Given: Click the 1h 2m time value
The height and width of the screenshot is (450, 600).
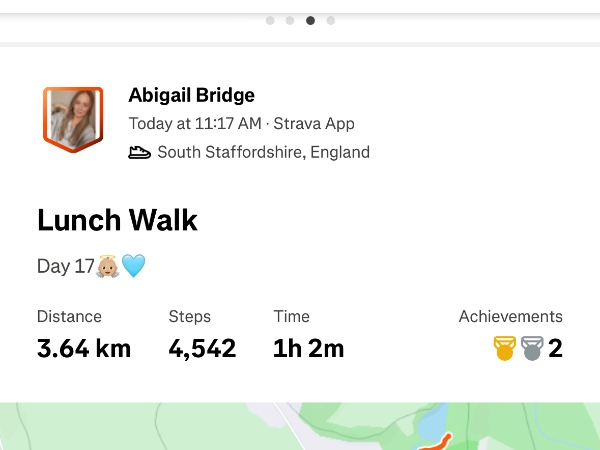Looking at the screenshot, I should pyautogui.click(x=308, y=349).
